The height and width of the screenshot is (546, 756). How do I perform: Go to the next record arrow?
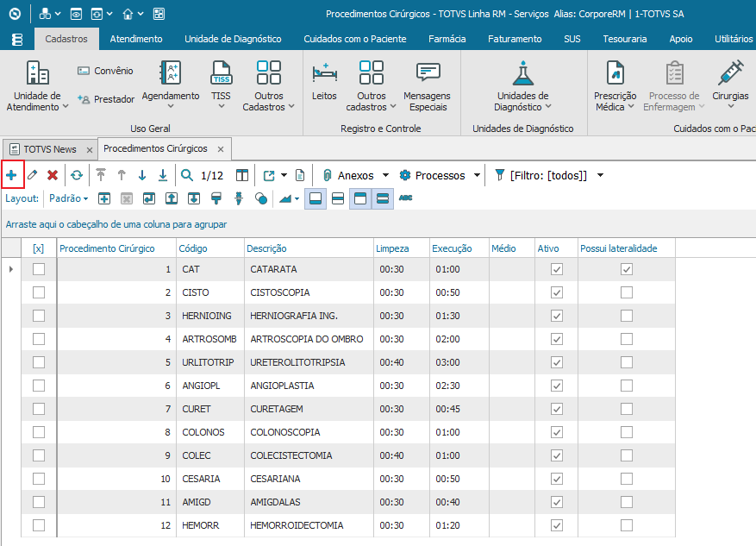pyautogui.click(x=142, y=175)
